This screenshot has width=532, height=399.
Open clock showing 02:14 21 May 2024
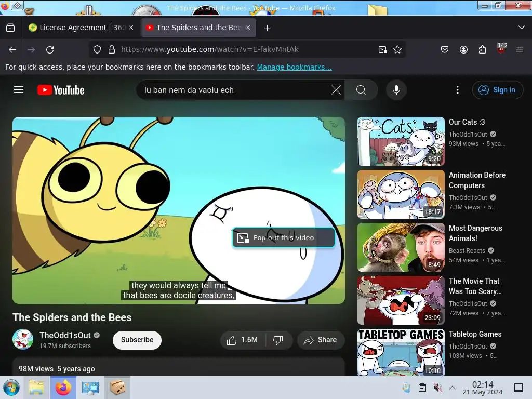483,388
